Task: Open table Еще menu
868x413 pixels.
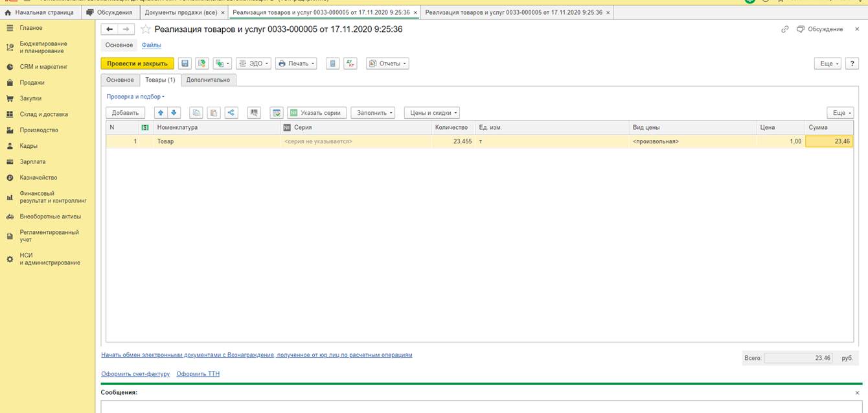Action: (840, 113)
